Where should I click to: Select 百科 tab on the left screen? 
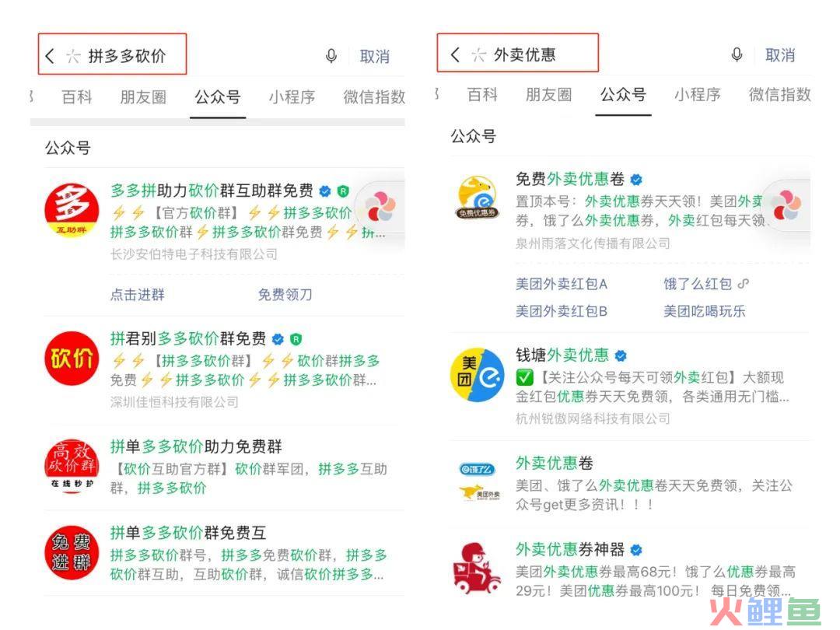tap(77, 97)
